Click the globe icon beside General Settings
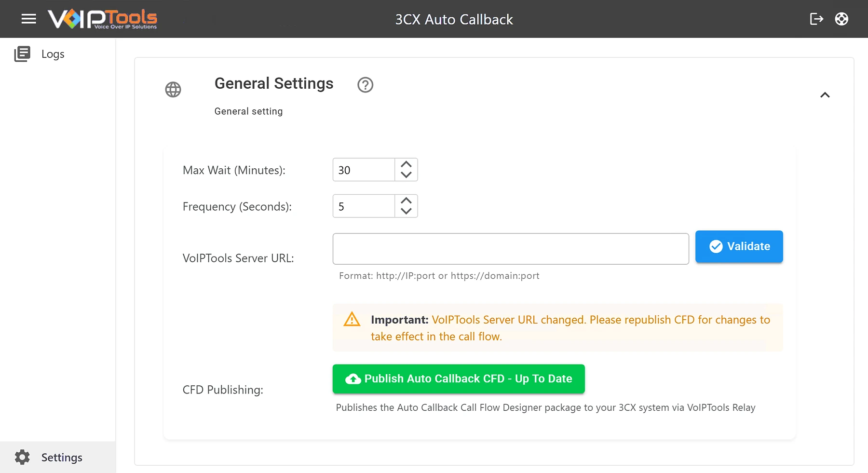 pos(173,89)
